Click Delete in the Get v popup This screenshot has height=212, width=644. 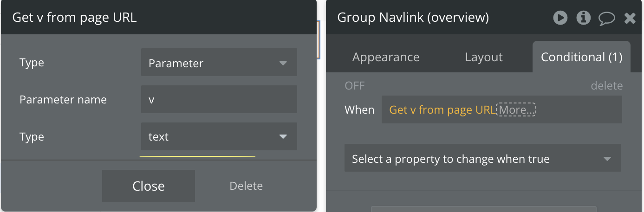click(246, 186)
